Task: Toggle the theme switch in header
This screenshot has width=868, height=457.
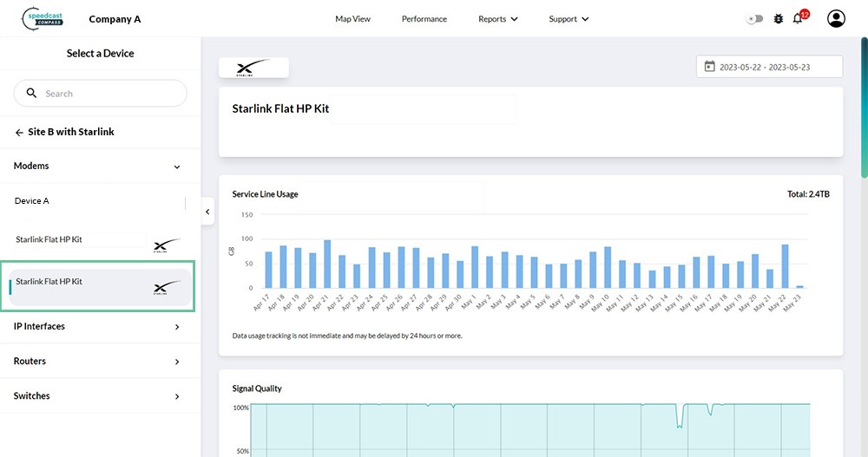Action: coord(754,19)
